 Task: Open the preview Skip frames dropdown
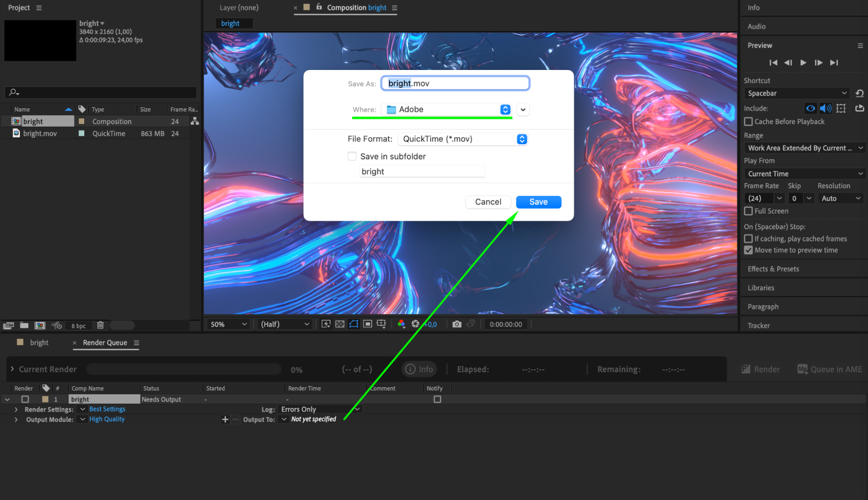tap(801, 199)
